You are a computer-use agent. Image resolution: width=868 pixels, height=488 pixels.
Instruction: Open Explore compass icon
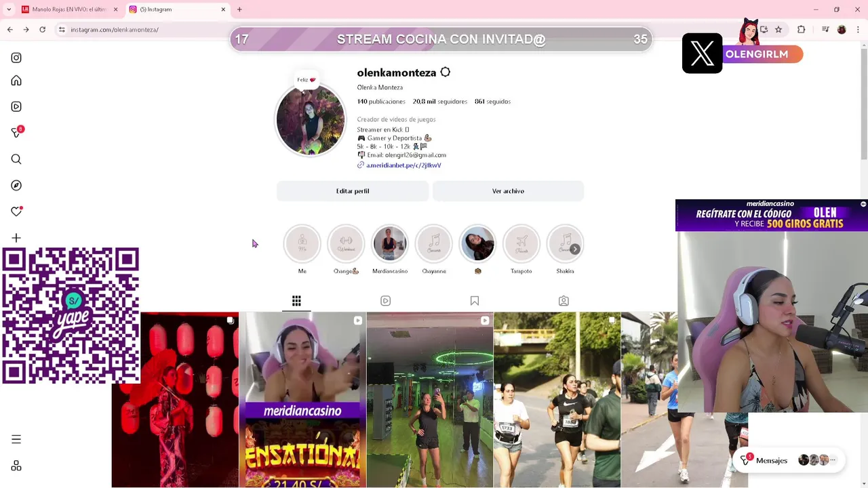[16, 185]
